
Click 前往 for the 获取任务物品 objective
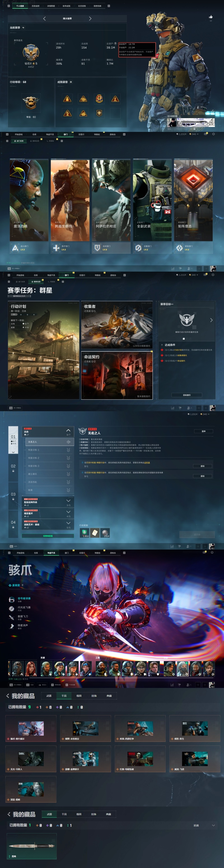point(202,466)
